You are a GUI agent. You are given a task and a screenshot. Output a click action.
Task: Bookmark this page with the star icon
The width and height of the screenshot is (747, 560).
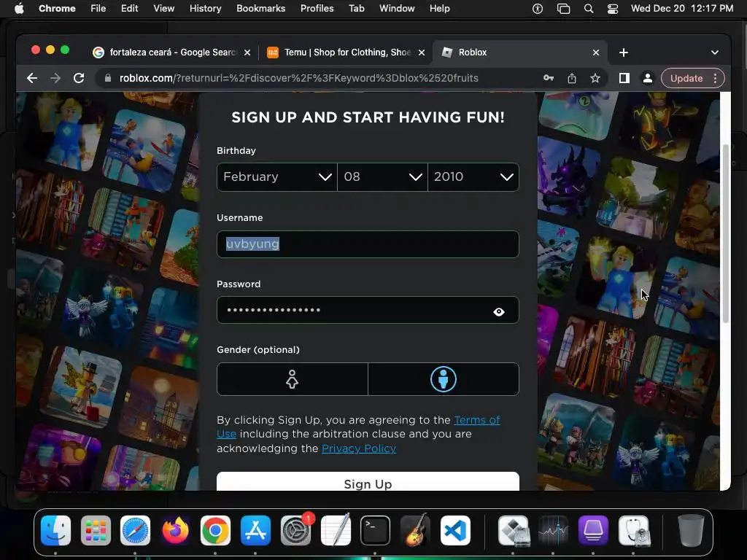pos(595,78)
